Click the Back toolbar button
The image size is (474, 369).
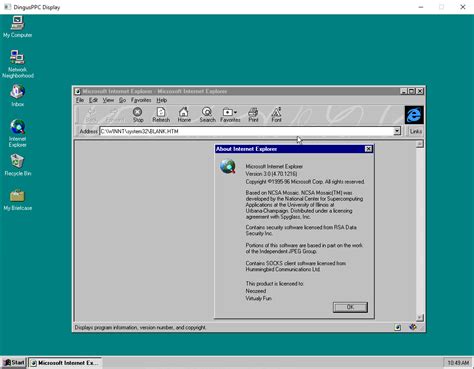[x=91, y=115]
